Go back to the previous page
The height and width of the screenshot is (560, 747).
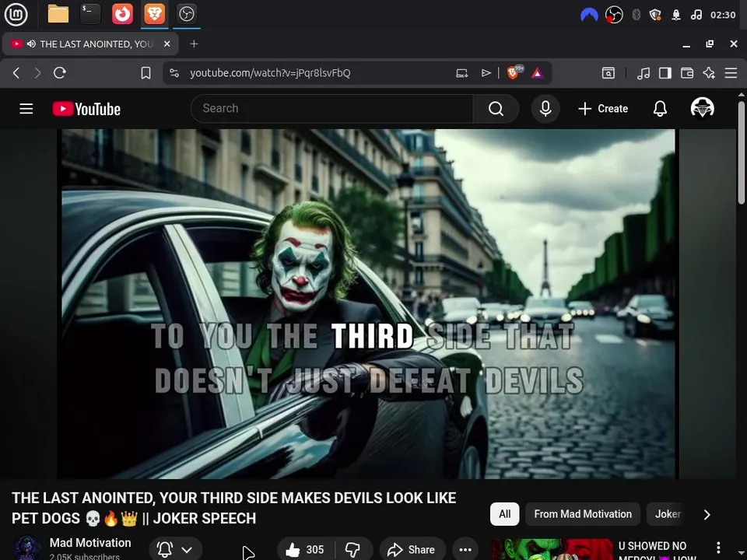[16, 73]
